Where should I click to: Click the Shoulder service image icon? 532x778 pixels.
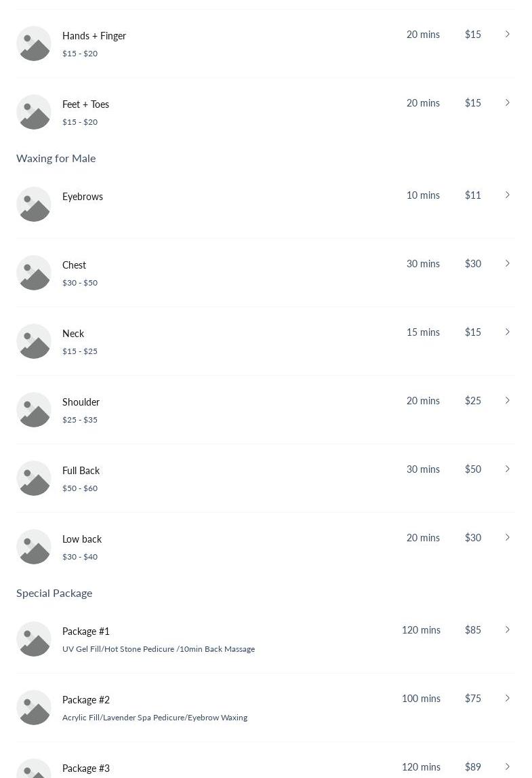coord(34,410)
